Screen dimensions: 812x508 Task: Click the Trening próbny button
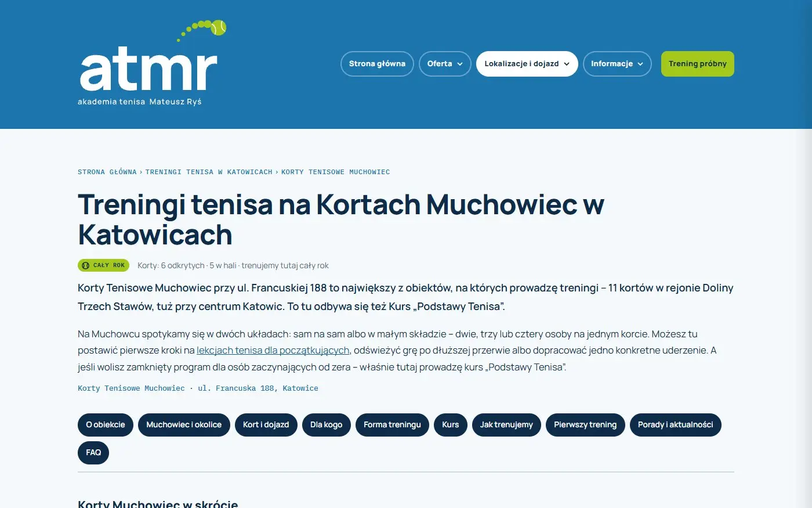click(x=698, y=64)
